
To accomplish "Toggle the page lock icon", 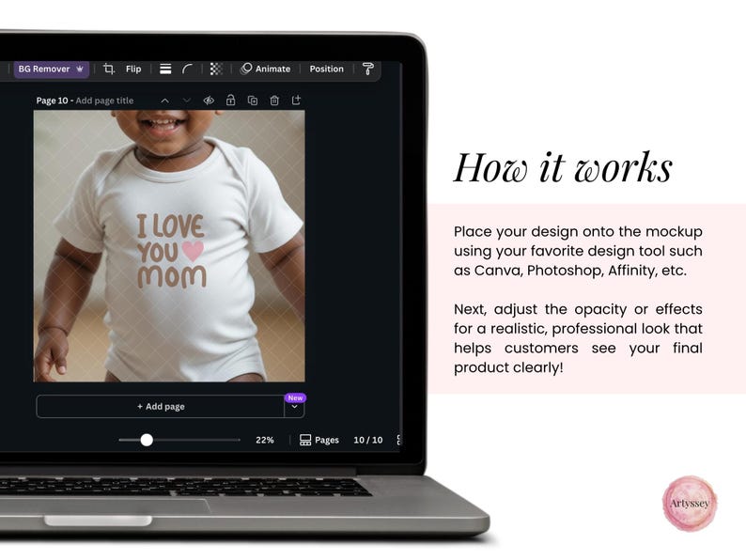I will 231,100.
